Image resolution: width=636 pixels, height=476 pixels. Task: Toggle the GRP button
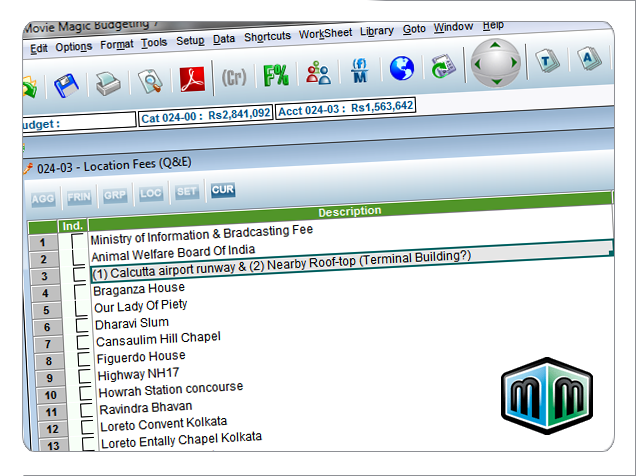click(115, 195)
